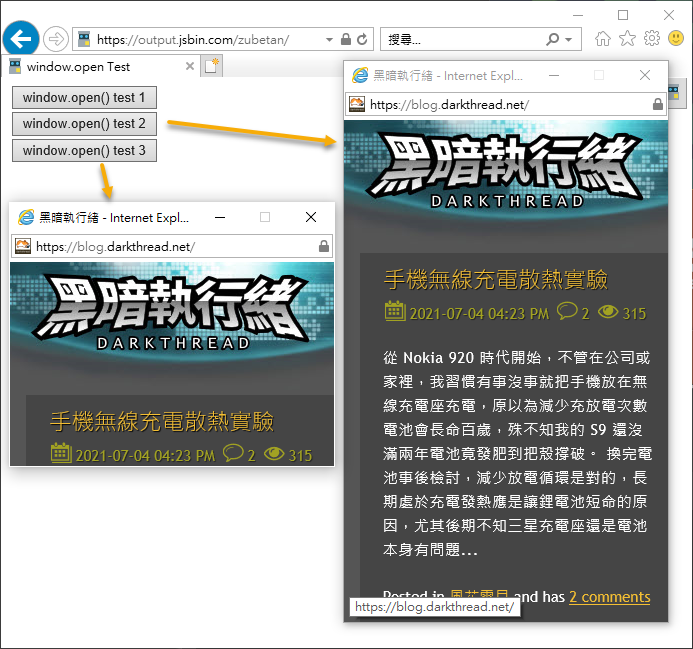Image resolution: width=693 pixels, height=649 pixels.
Task: Click the article title in the left popup
Action: (161, 421)
